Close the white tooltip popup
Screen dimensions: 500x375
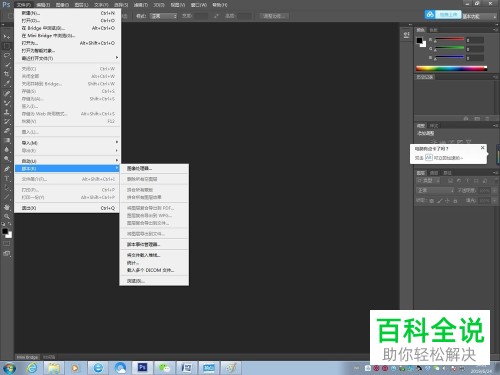tap(482, 148)
